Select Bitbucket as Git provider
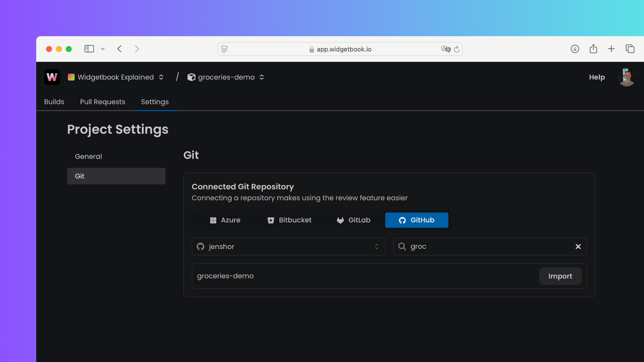This screenshot has width=644, height=362. [x=289, y=220]
